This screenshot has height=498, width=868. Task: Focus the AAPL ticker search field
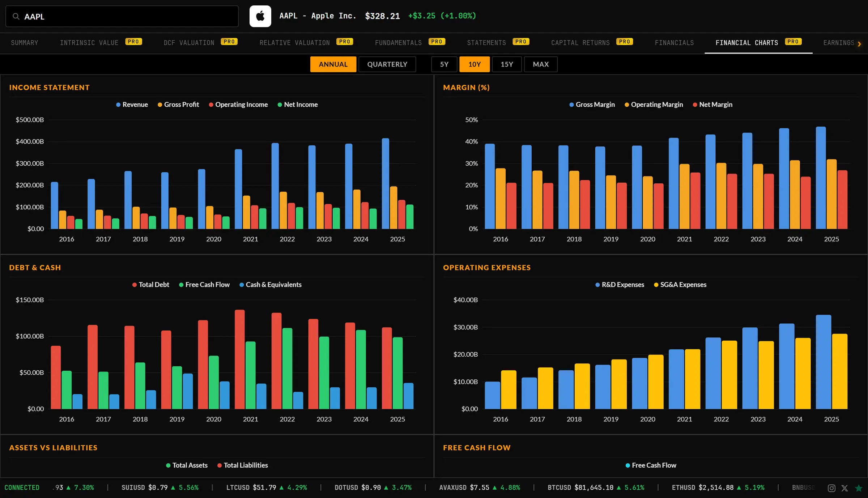122,16
